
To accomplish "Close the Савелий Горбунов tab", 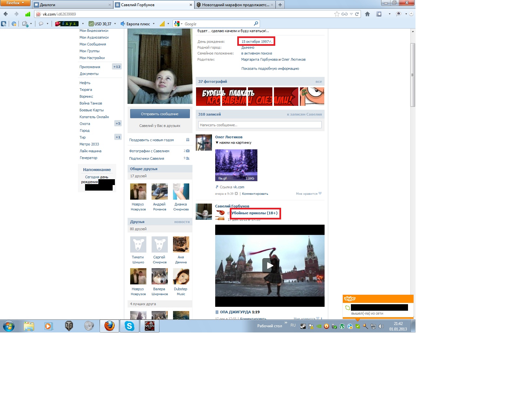I will 191,5.
